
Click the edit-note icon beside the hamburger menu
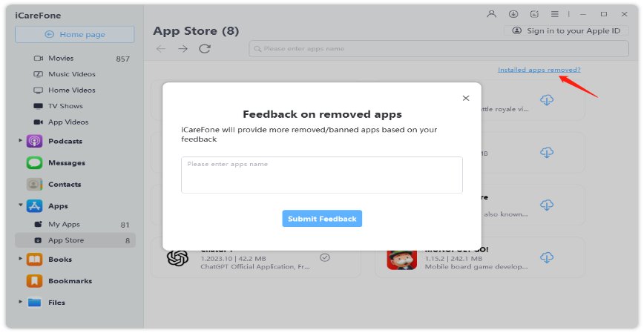[x=534, y=14]
